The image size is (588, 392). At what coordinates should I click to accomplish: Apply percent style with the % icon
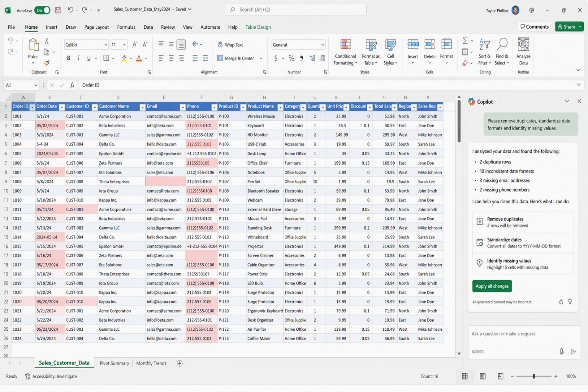click(291, 59)
